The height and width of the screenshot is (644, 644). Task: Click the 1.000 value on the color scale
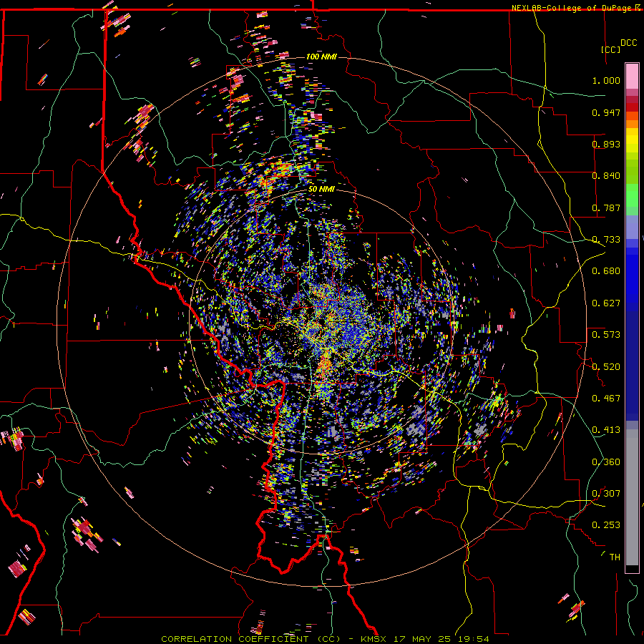pyautogui.click(x=606, y=80)
